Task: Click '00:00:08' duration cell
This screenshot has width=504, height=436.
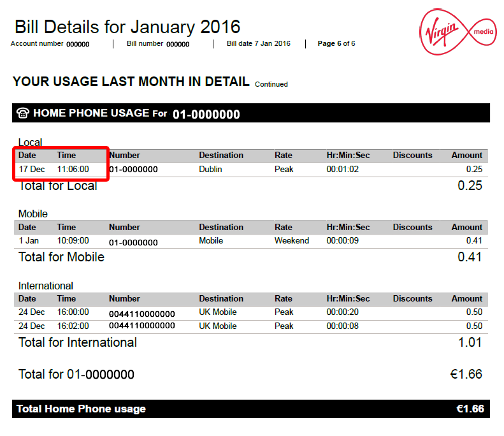Action: pos(342,326)
